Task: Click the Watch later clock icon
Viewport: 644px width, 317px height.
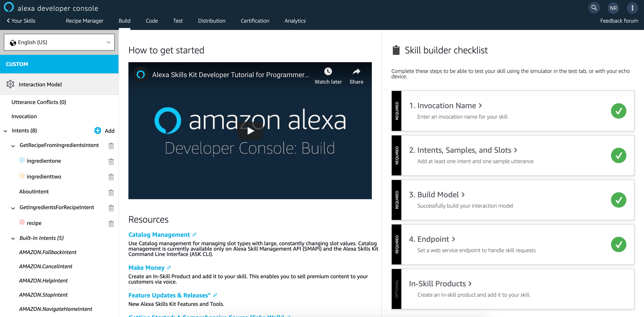Action: pyautogui.click(x=328, y=72)
